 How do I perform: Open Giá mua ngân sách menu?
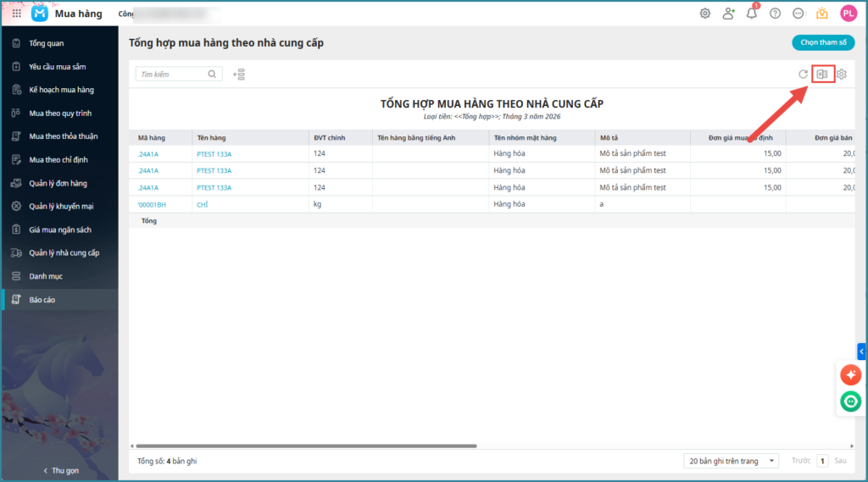pyautogui.click(x=60, y=230)
